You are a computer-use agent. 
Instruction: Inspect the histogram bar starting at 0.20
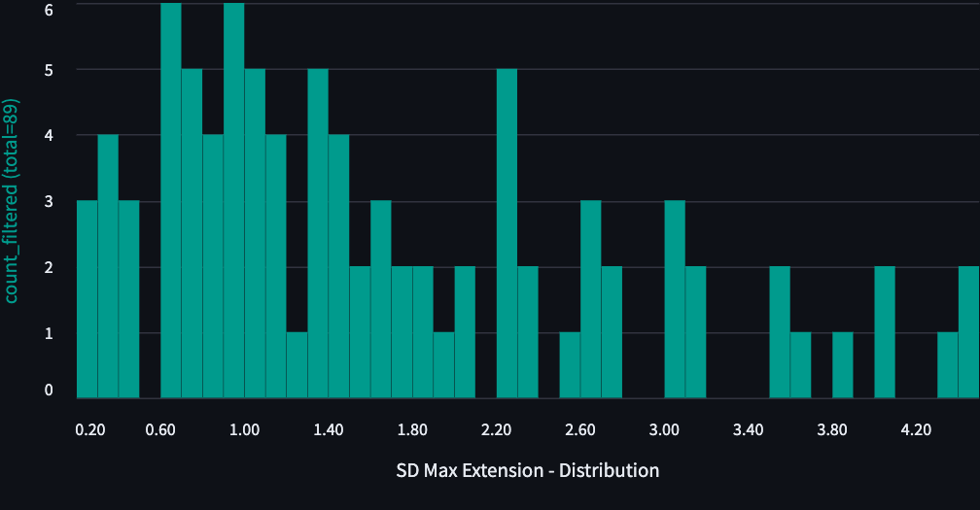(x=87, y=299)
